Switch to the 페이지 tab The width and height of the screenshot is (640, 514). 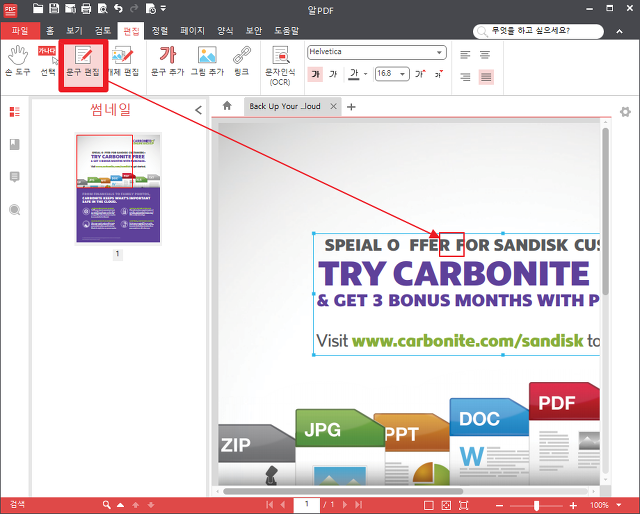point(192,31)
